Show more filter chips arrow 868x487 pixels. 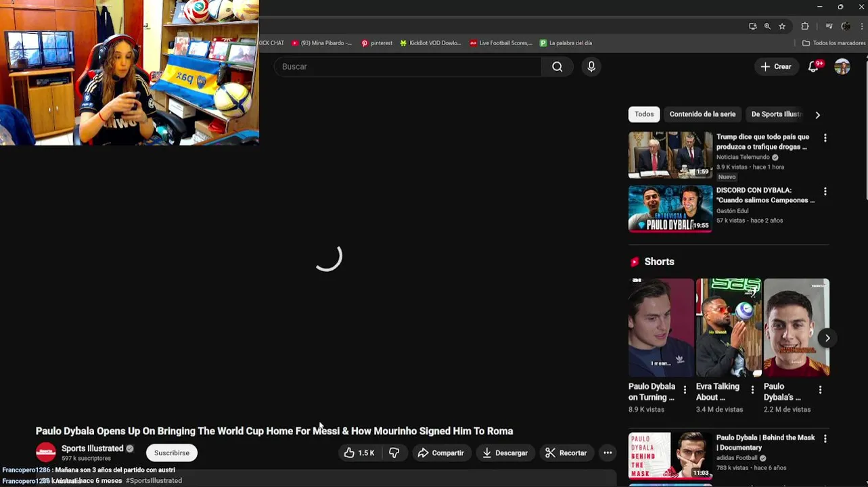[817, 114]
